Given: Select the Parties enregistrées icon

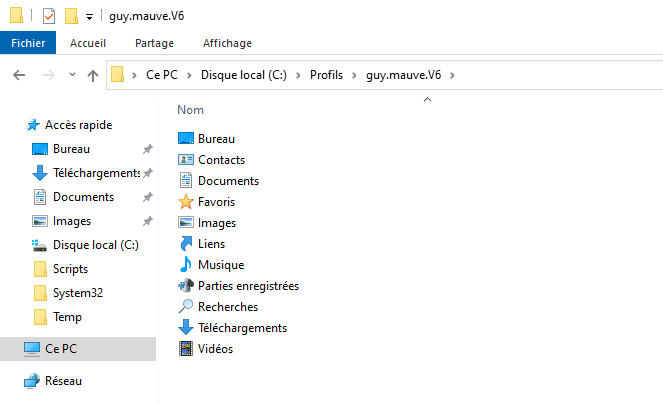Looking at the screenshot, I should pyautogui.click(x=186, y=286).
